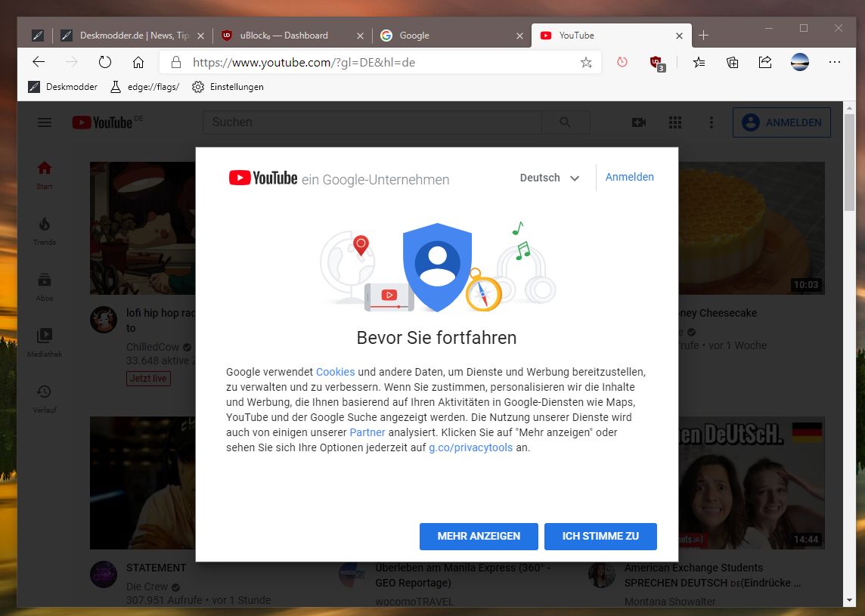Click the share icon in toolbar
Screen dimensions: 865x616
tap(765, 63)
